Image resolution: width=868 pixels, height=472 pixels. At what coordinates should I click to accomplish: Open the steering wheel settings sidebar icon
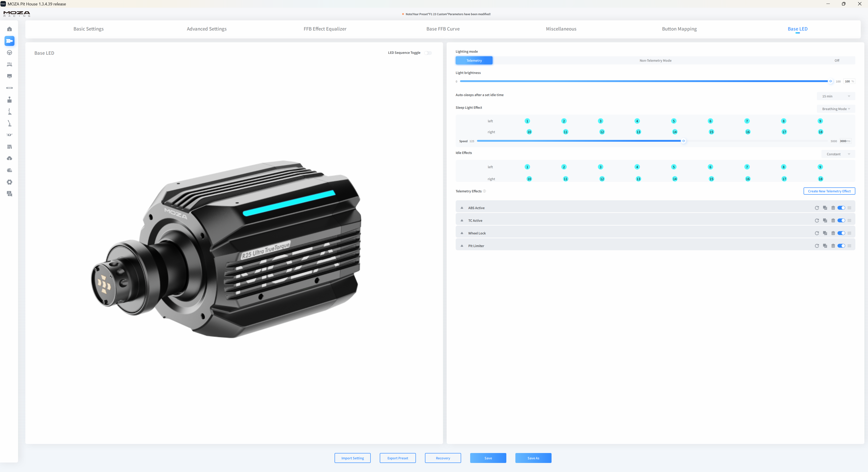(x=9, y=52)
